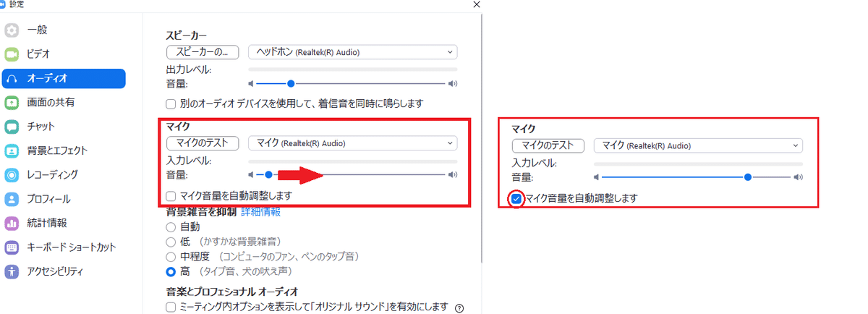Click the speaker 出力レベル meter bar
Viewport: 868px width, 314px height.
[353, 69]
